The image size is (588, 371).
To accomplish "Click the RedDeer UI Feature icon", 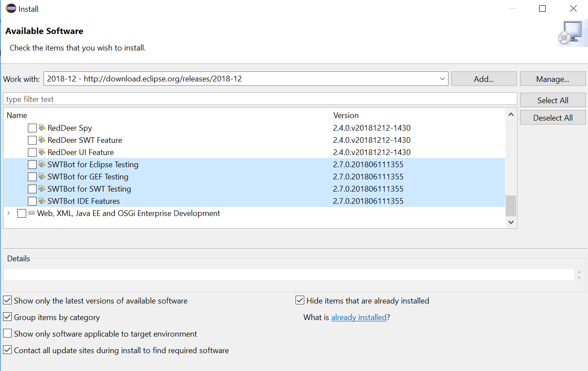I will [x=42, y=152].
